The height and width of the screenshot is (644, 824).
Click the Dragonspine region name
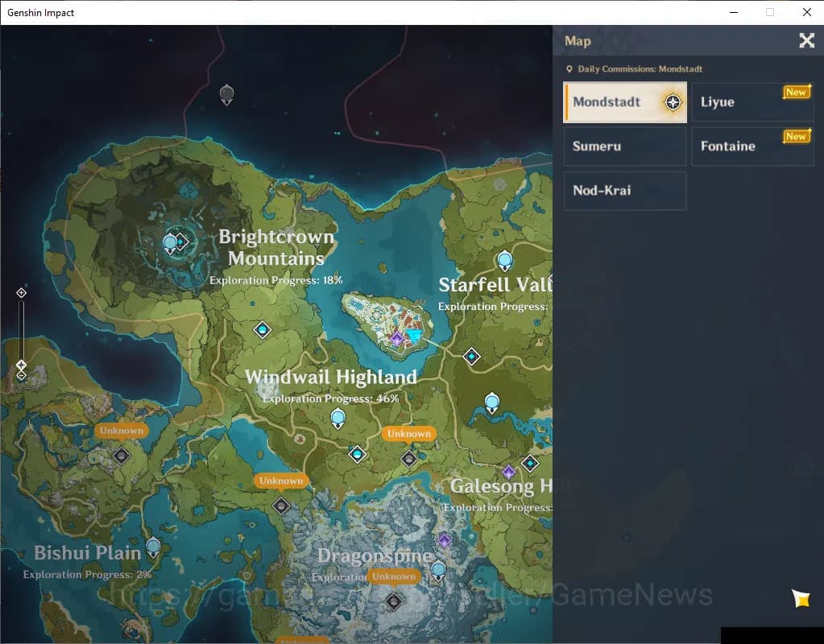[375, 555]
